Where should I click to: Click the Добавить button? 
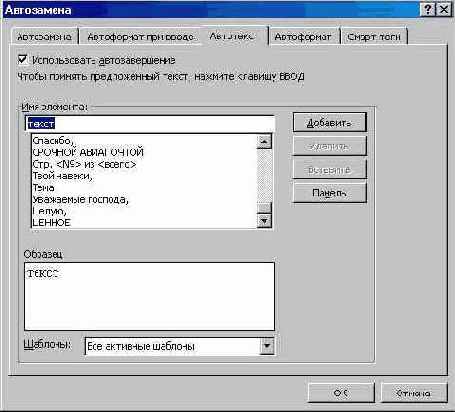[329, 123]
